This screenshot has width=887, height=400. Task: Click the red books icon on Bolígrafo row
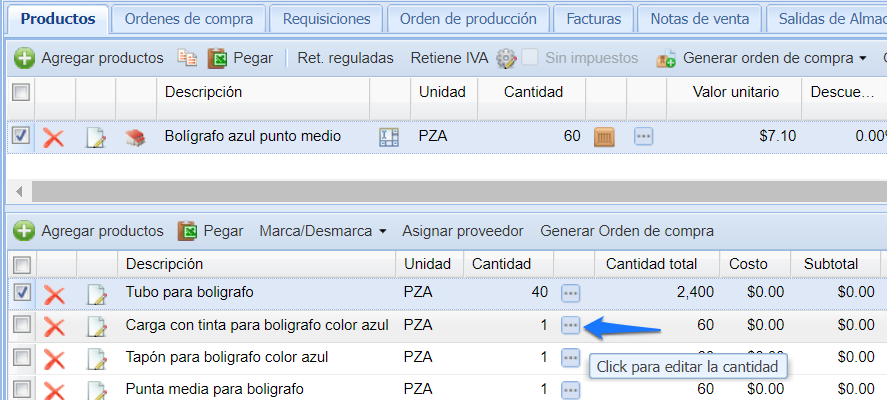coord(136,137)
